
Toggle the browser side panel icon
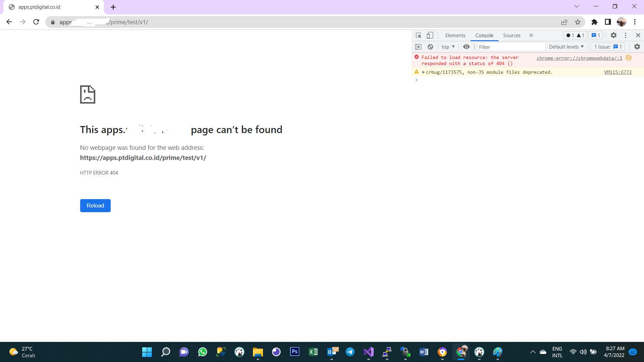[x=608, y=22]
